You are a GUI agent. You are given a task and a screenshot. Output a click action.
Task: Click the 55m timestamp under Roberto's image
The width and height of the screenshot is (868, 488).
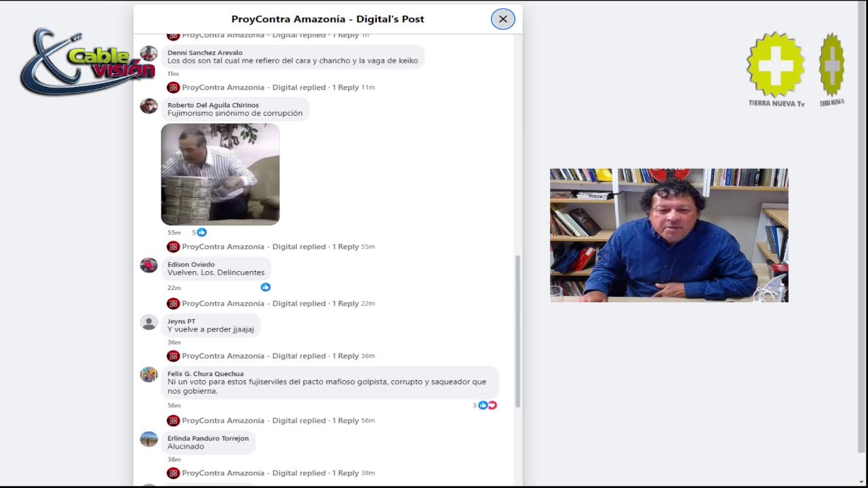tap(174, 232)
